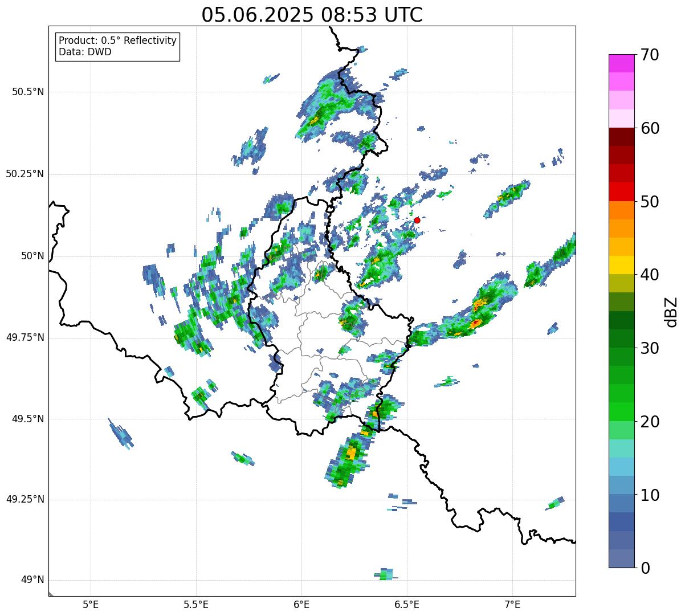Screen dimensions: 685x616
Task: Click the 49°N latitude label
Action: tap(32, 580)
